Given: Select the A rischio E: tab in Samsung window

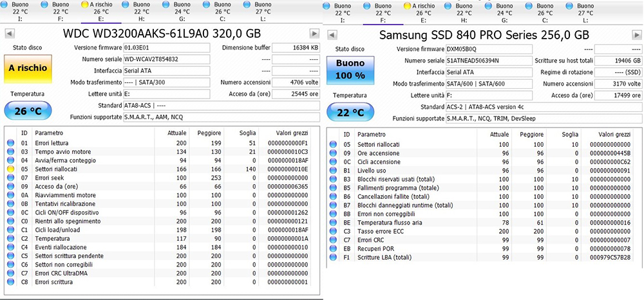Looking at the screenshot, I should pos(424,13).
